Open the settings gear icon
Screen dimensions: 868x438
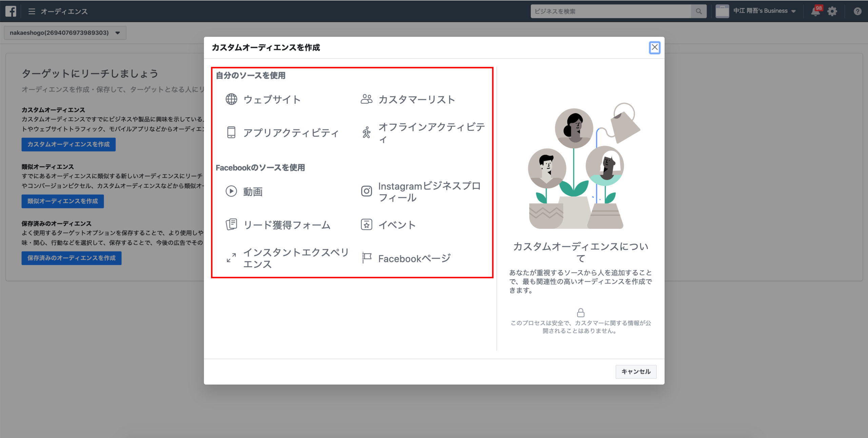[x=832, y=11]
